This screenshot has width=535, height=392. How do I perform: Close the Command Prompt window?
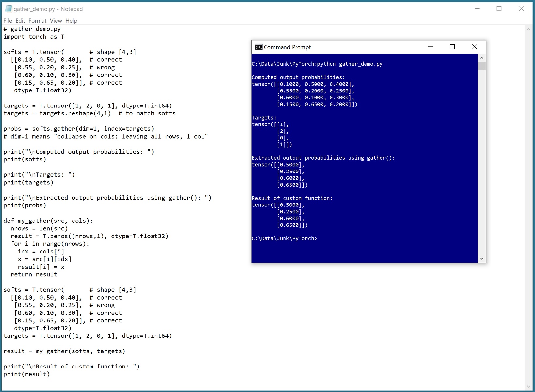point(475,47)
